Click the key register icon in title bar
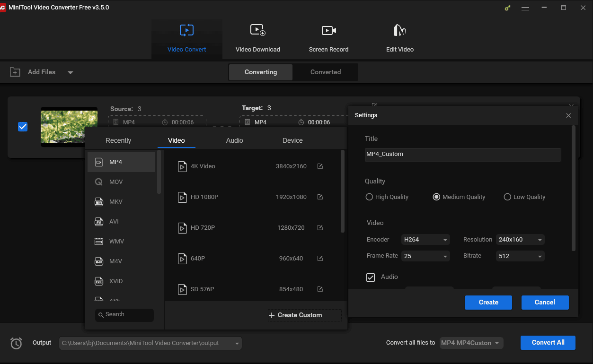Screen dimensions: 593x364 coord(507,8)
